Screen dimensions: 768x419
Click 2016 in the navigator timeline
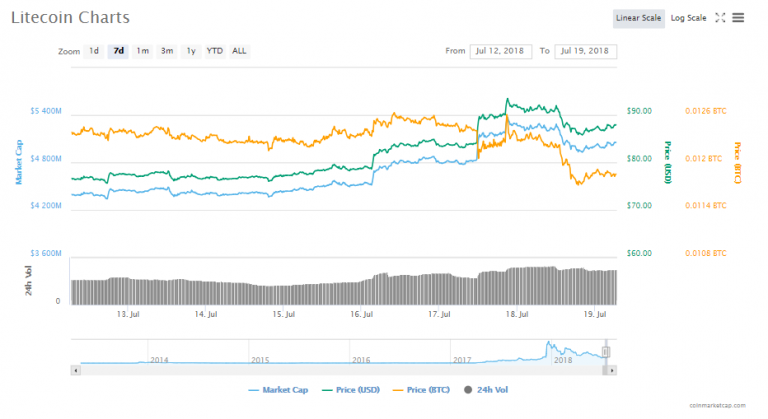pos(361,360)
